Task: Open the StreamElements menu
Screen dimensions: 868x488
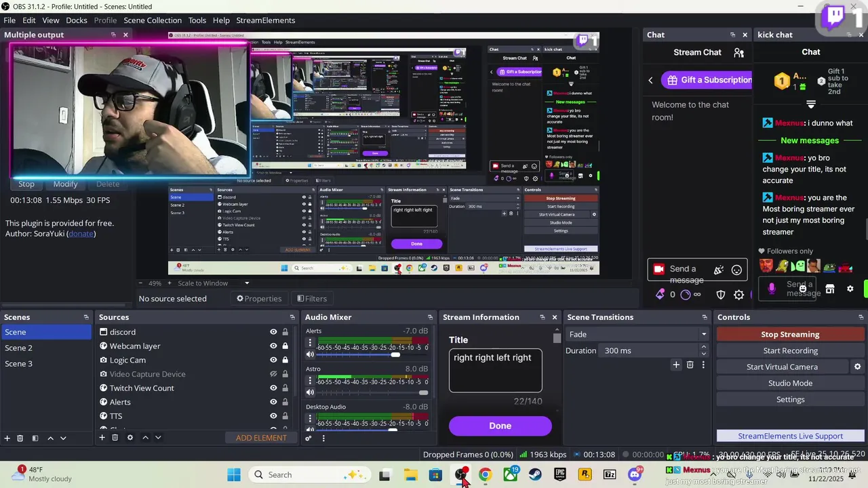Action: tap(265, 20)
